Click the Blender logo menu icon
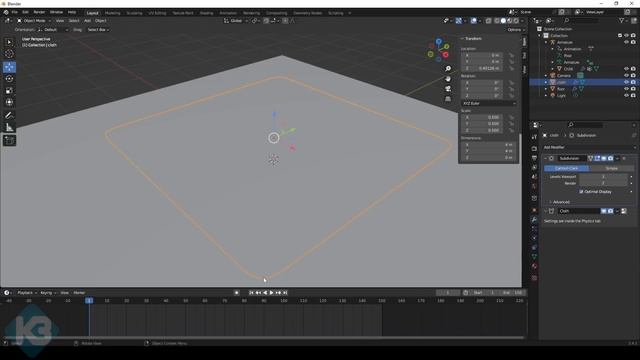The image size is (640, 360). 6,13
